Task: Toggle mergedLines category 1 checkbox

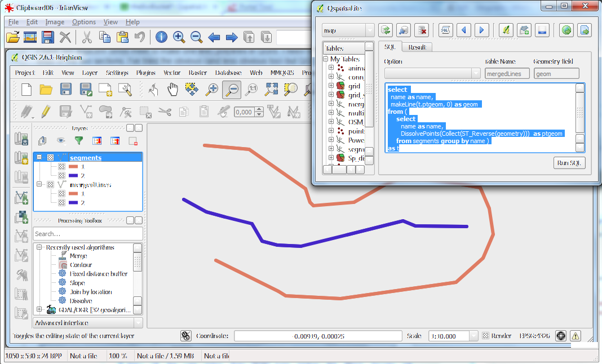Action: (x=62, y=193)
